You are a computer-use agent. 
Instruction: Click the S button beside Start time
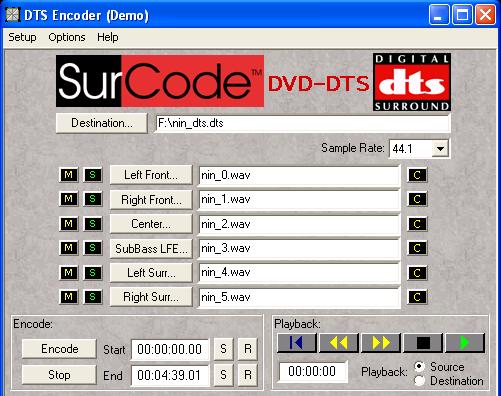223,349
